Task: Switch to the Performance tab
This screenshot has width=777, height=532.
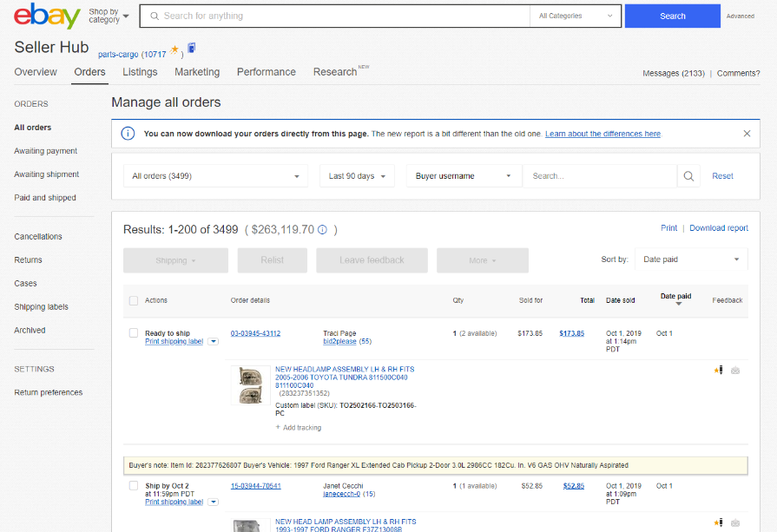Action: pos(266,72)
